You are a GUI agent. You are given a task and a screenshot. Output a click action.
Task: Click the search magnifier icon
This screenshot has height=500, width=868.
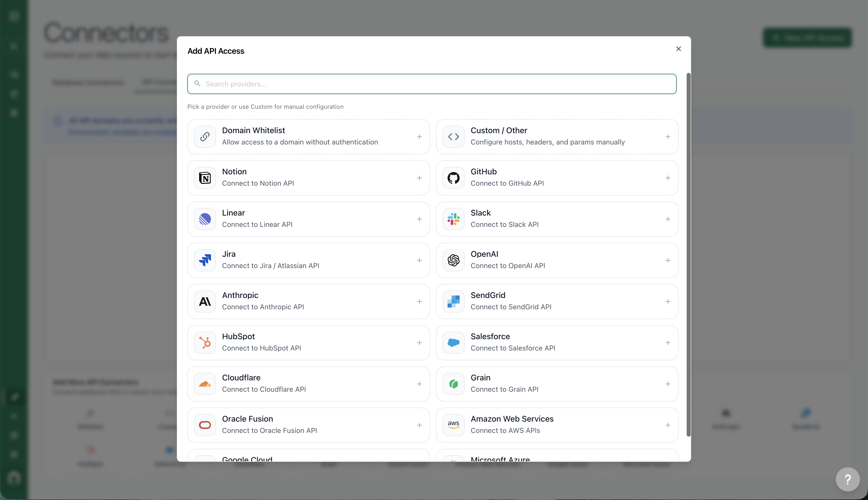coord(197,83)
